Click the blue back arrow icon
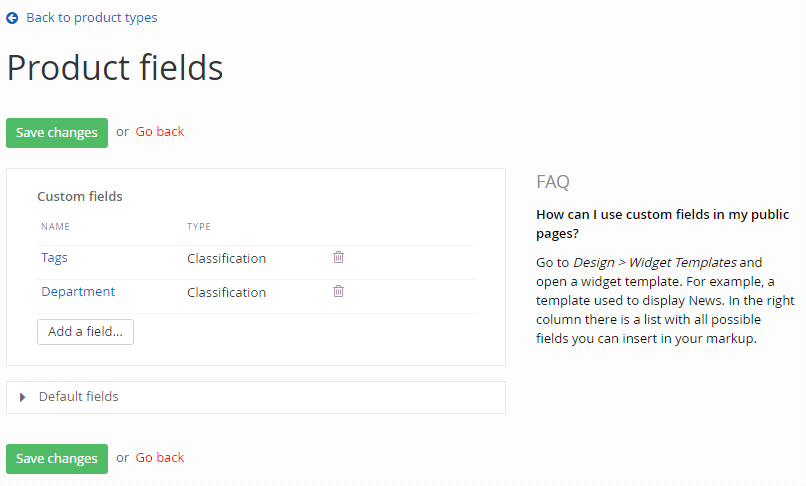806x486 pixels. point(12,18)
